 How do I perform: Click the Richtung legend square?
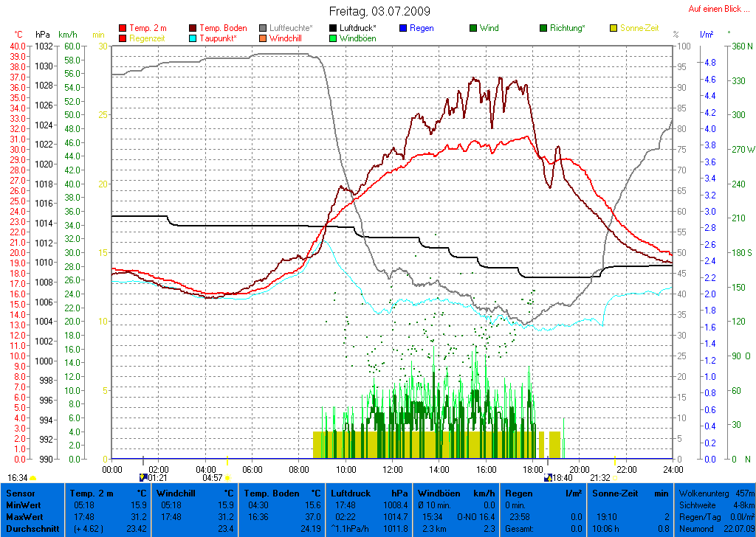[544, 28]
